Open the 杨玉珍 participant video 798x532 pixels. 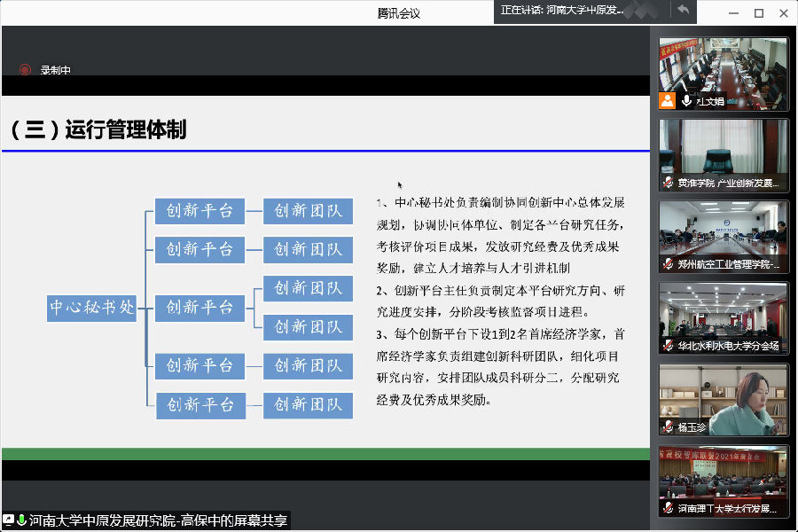pyautogui.click(x=723, y=399)
